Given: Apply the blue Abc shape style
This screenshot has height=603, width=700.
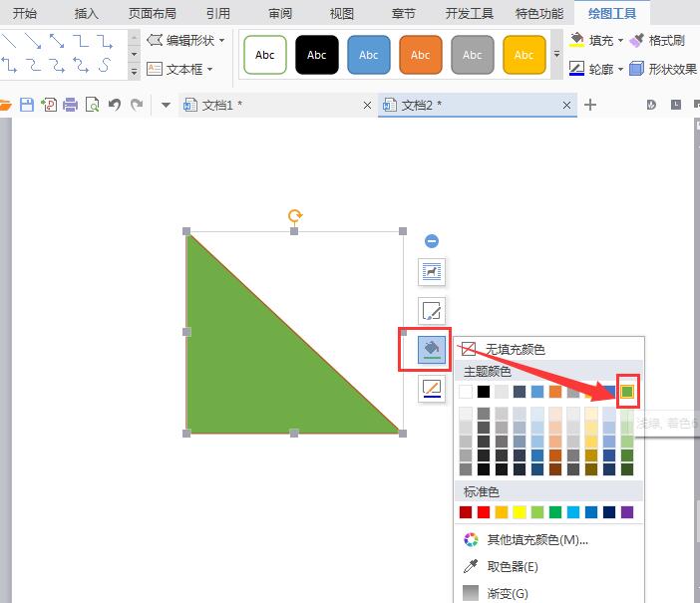Looking at the screenshot, I should coord(369,55).
